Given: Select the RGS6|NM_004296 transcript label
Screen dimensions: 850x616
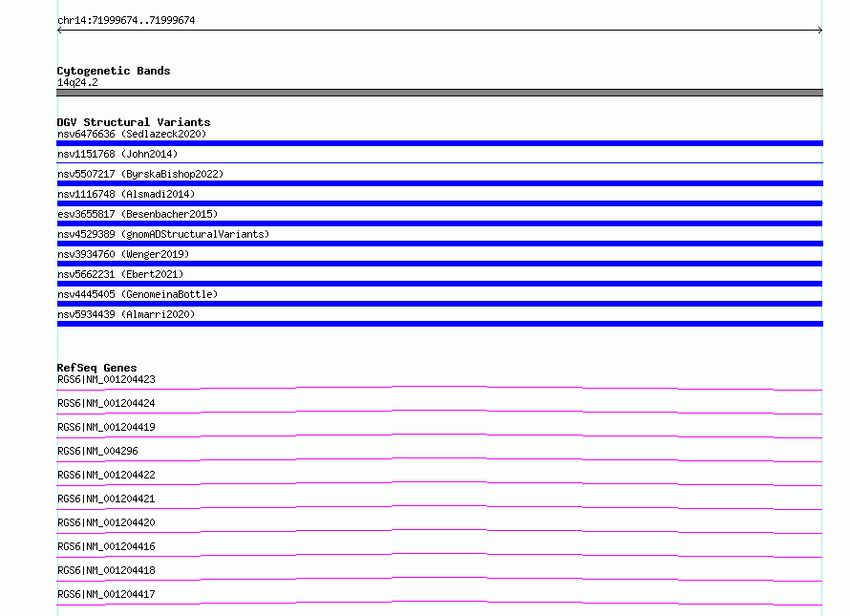Looking at the screenshot, I should point(97,451).
